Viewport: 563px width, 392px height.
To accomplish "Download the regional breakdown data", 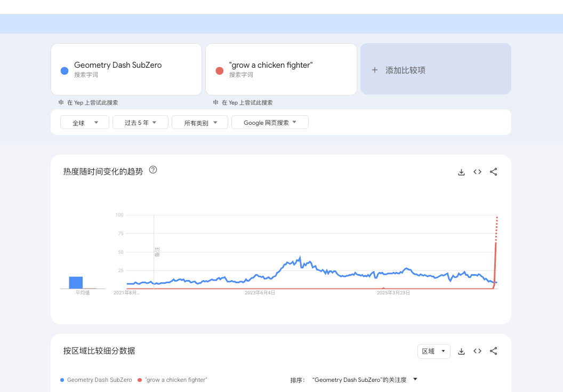I will tap(461, 351).
